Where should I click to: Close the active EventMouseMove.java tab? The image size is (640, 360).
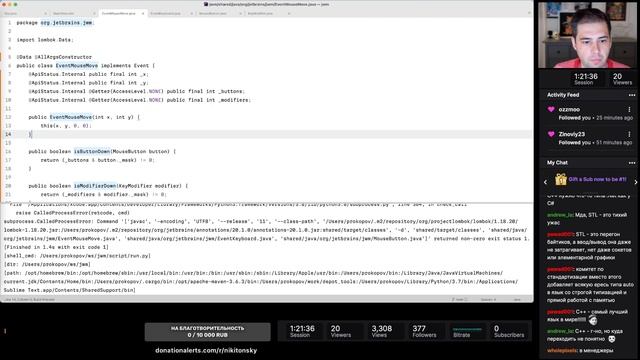coord(143,13)
